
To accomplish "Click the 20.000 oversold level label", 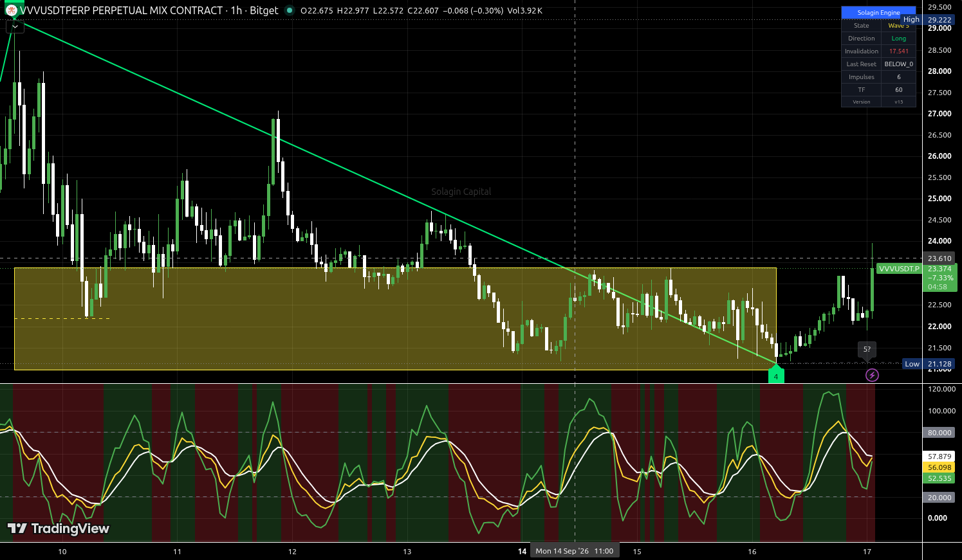I will 939,498.
